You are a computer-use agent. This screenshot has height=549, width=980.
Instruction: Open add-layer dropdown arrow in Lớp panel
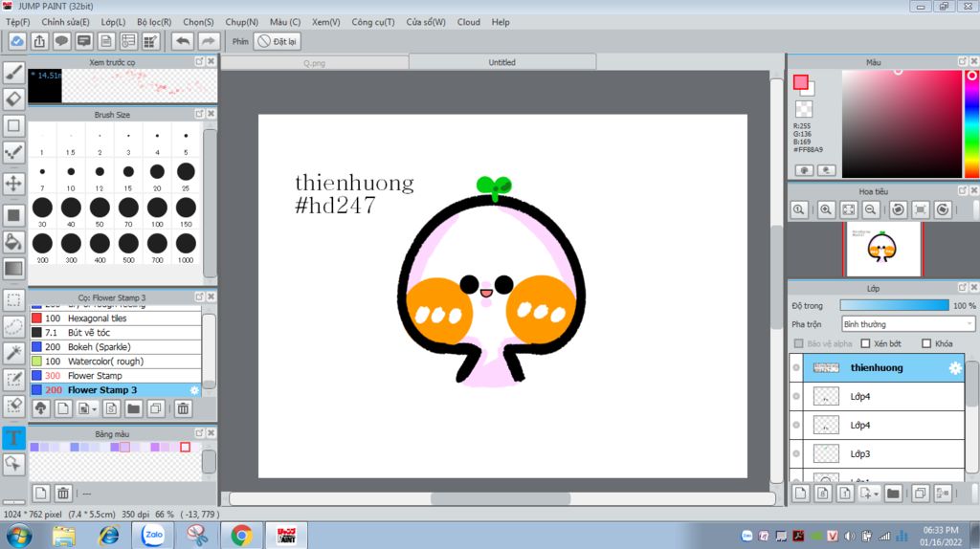(877, 494)
